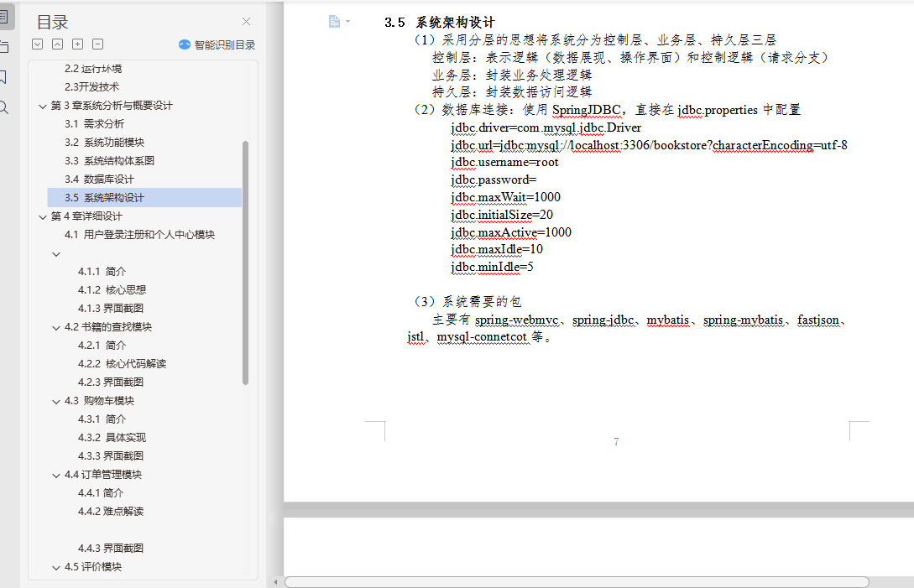Viewport: 914px width, 588px height.
Task: Go to 4.3 购物车模块
Action: tap(99, 401)
